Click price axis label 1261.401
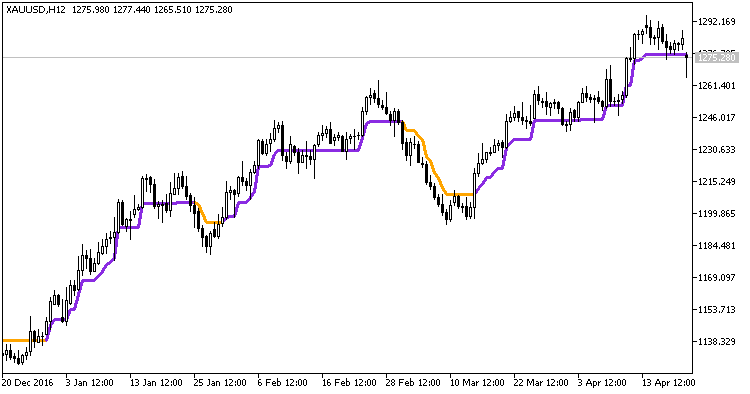750x394 pixels. [717, 86]
